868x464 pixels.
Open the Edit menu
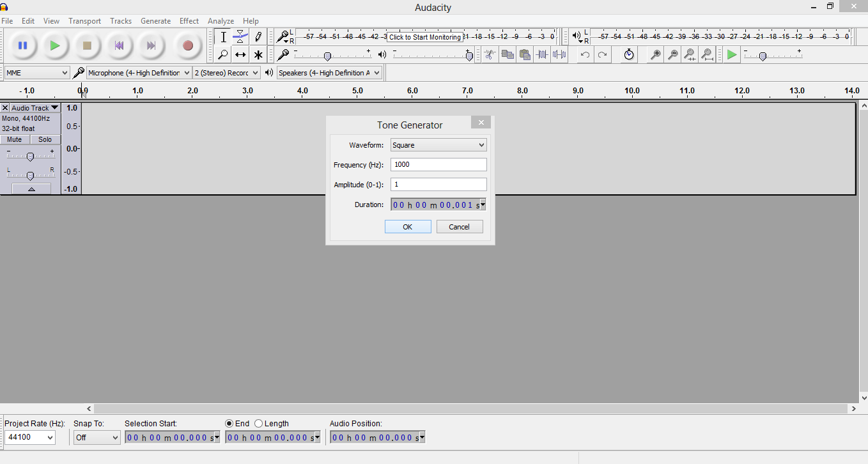(x=28, y=21)
